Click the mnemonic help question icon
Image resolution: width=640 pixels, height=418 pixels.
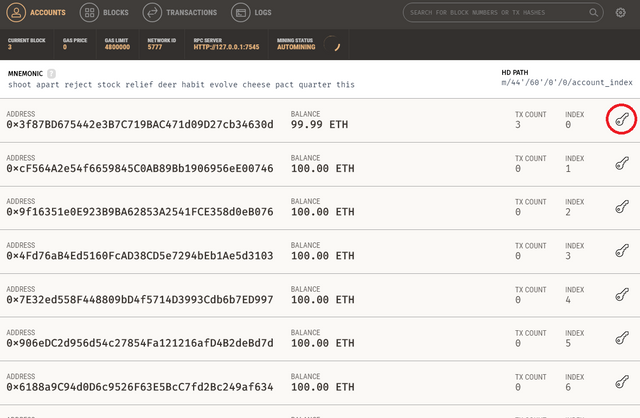(51, 74)
